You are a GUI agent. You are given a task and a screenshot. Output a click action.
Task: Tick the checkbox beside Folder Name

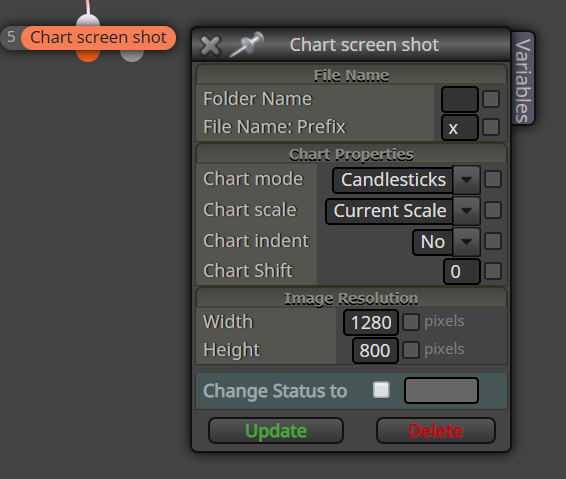pos(491,99)
